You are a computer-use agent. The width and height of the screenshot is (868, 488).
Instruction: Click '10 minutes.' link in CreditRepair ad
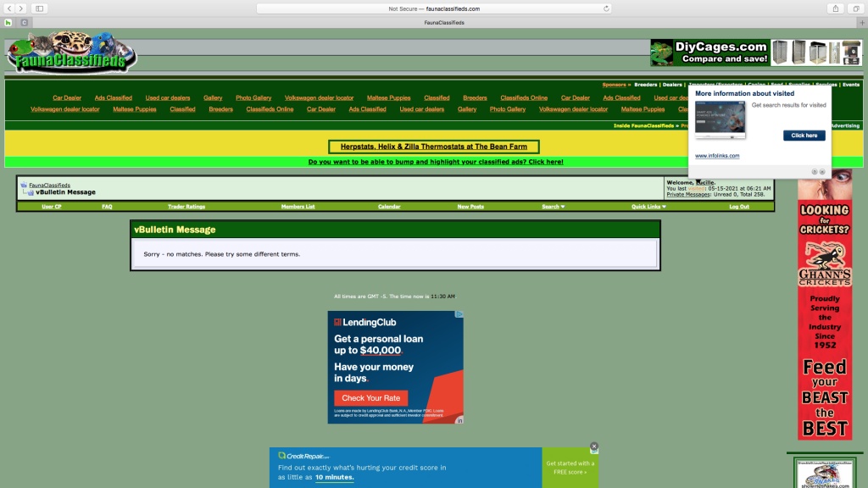pos(334,477)
